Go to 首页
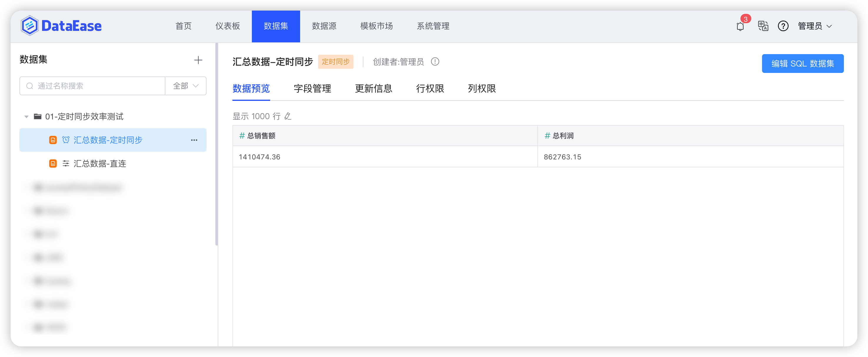The height and width of the screenshot is (357, 868). click(x=183, y=26)
